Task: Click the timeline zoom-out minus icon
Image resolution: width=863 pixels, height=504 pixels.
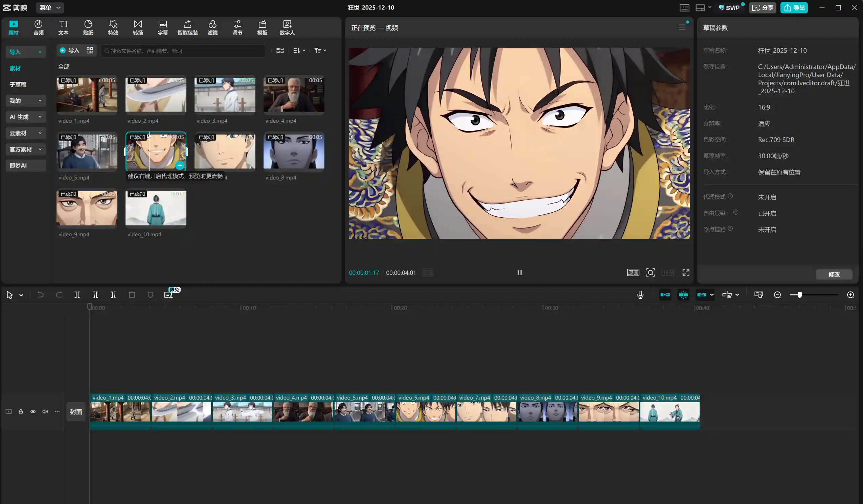Action: [777, 295]
